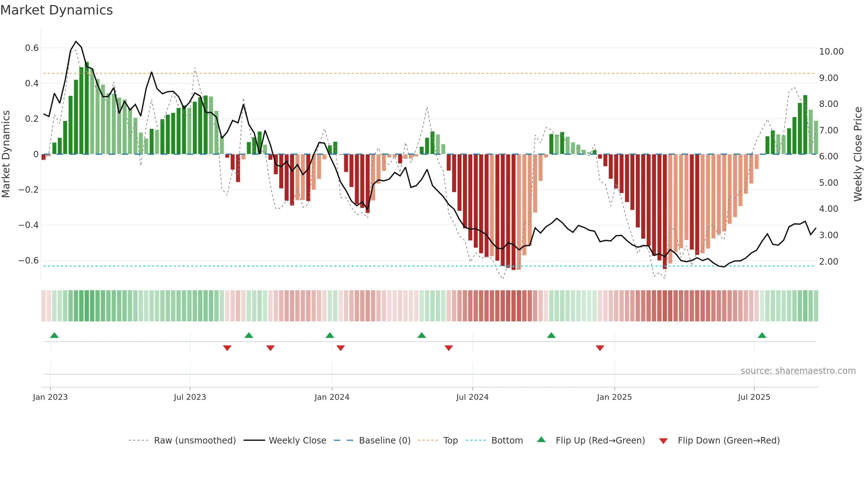Click the Jul 2025 x-axis label

point(754,397)
